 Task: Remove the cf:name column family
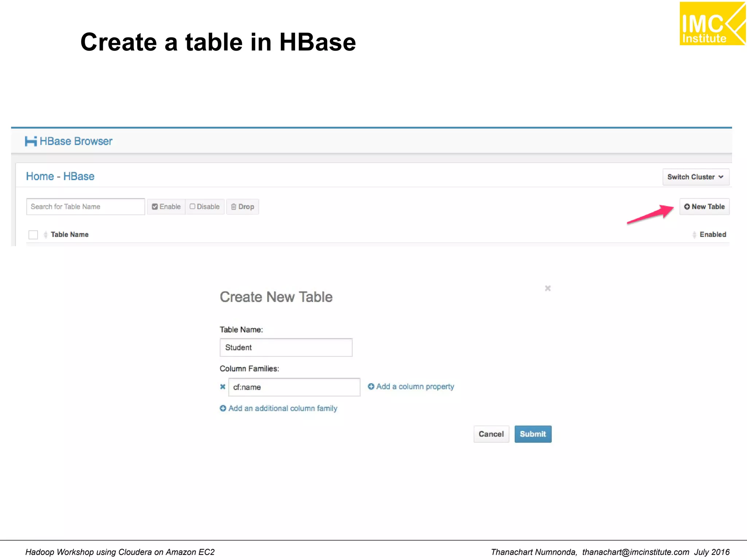222,387
